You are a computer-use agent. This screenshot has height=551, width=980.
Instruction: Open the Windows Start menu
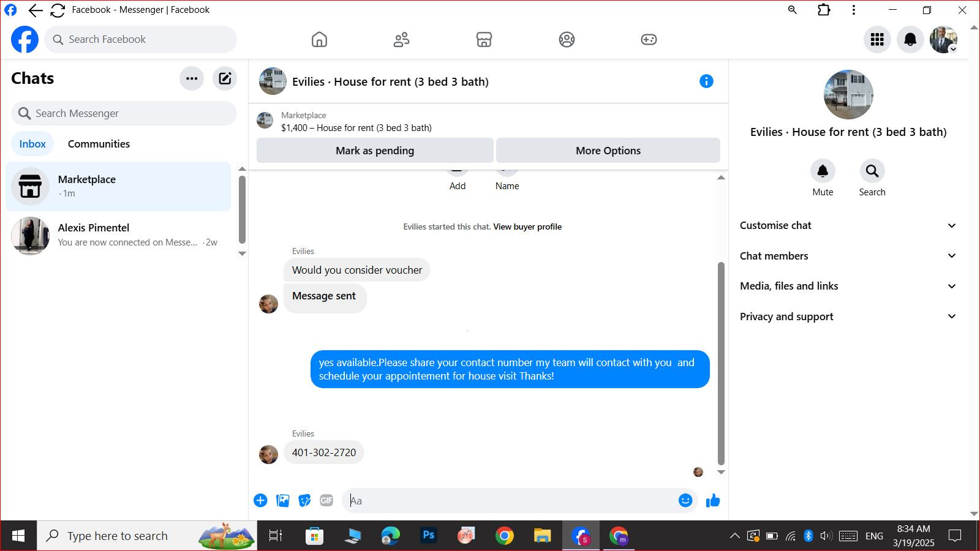18,536
